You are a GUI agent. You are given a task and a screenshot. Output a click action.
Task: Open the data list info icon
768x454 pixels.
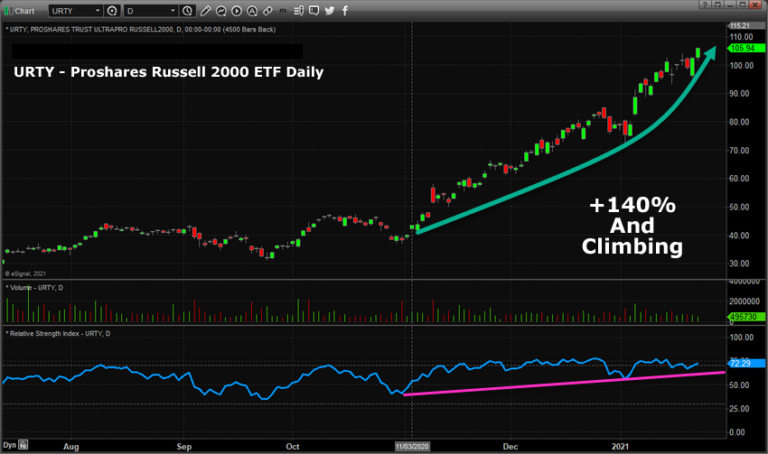(x=299, y=11)
